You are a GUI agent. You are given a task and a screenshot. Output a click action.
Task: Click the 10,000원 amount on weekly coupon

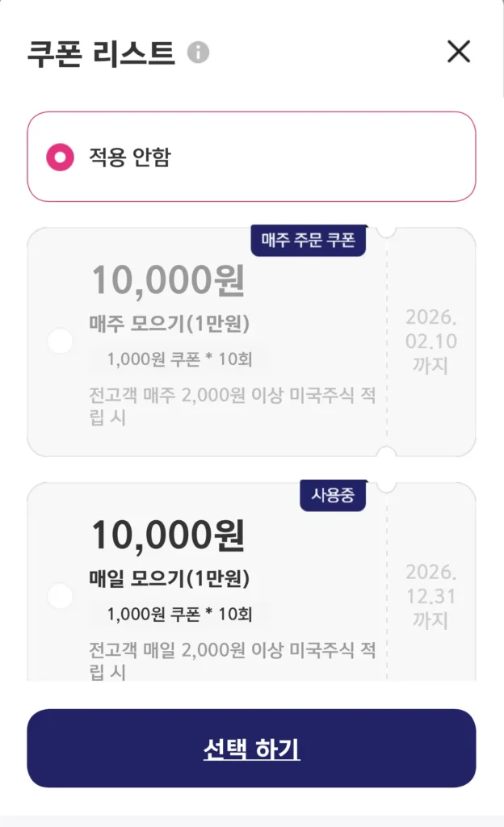pyautogui.click(x=168, y=281)
